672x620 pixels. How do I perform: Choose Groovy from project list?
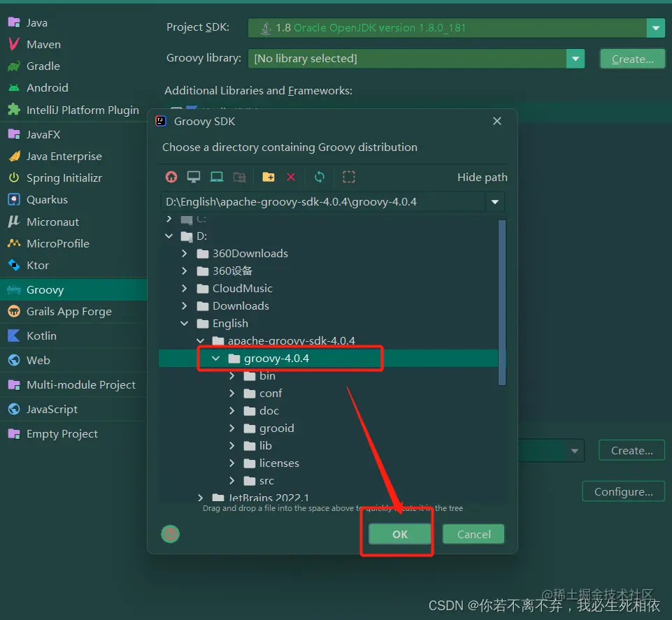[73, 289]
